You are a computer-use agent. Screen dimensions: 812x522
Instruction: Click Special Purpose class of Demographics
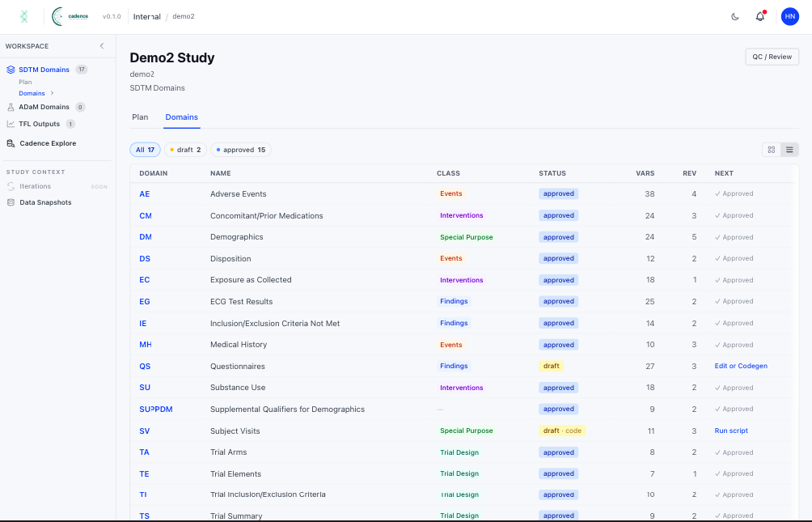pyautogui.click(x=467, y=237)
